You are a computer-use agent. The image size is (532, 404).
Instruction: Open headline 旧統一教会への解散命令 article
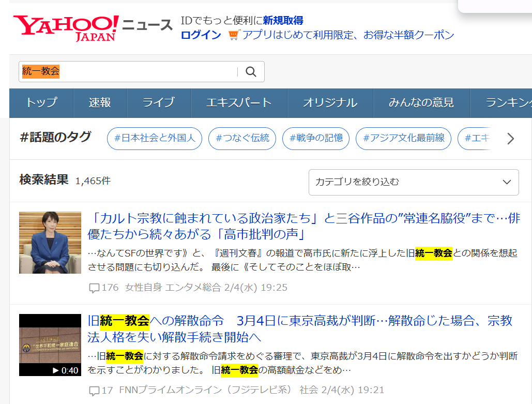pyautogui.click(x=299, y=329)
